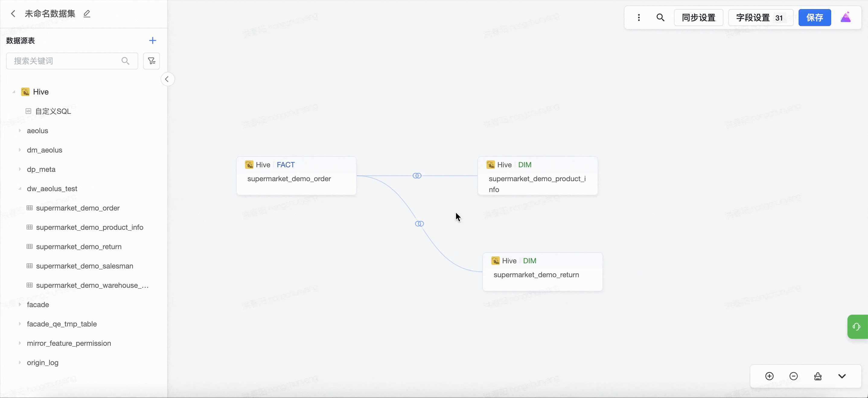
Task: Select supermarket_demo_salesman table in tree
Action: [x=84, y=266]
